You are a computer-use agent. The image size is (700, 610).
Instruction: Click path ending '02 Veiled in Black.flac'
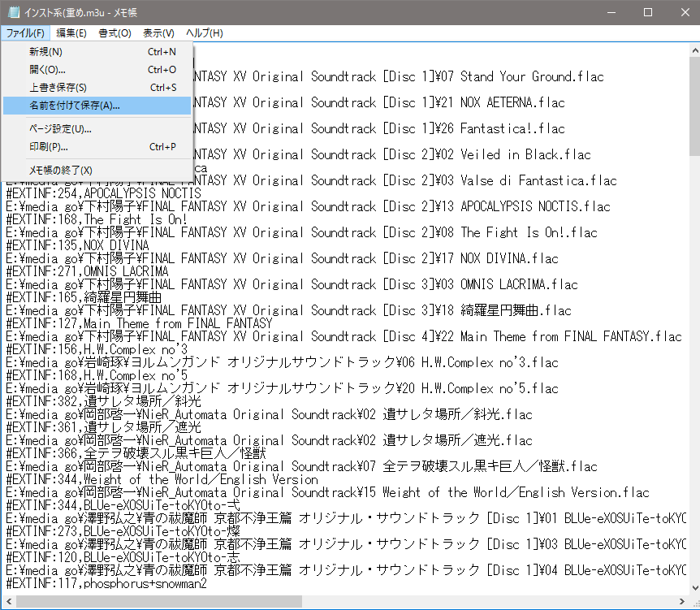392,154
